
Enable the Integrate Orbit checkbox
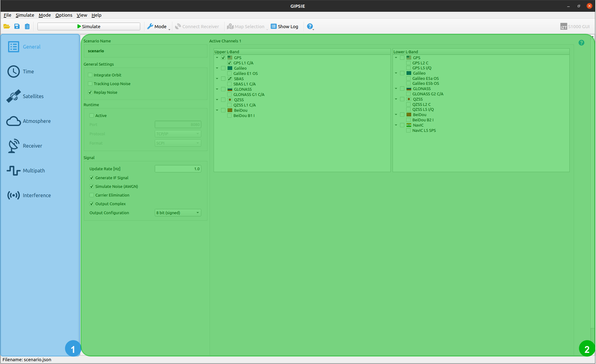click(90, 75)
